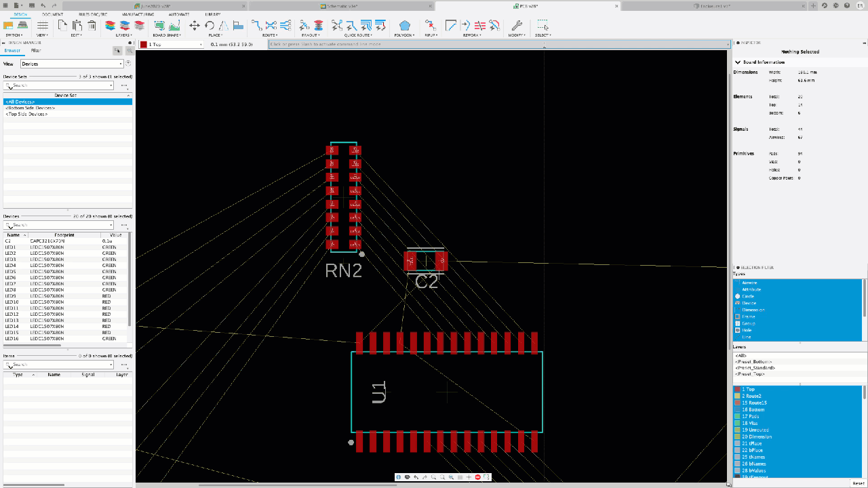Click the command line input field
This screenshot has height=488, width=868.
tap(498, 44)
